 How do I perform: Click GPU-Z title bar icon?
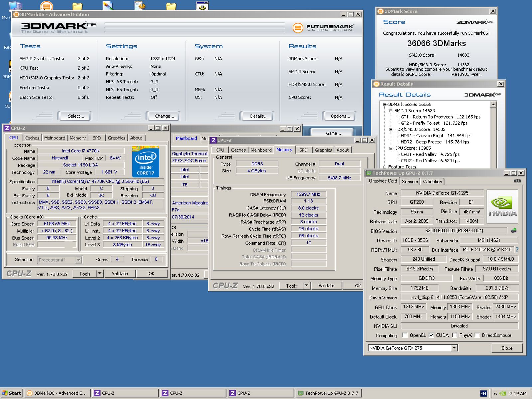coord(368,173)
